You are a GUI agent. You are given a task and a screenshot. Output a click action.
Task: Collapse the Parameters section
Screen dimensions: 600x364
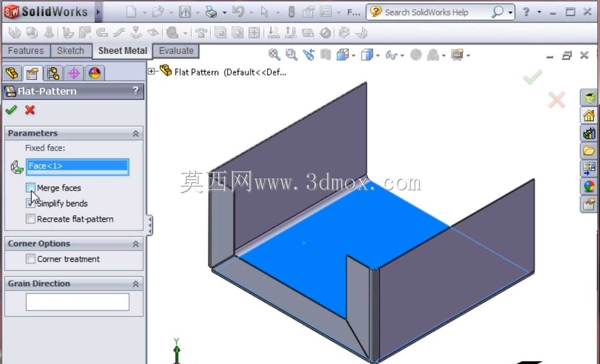(x=136, y=133)
